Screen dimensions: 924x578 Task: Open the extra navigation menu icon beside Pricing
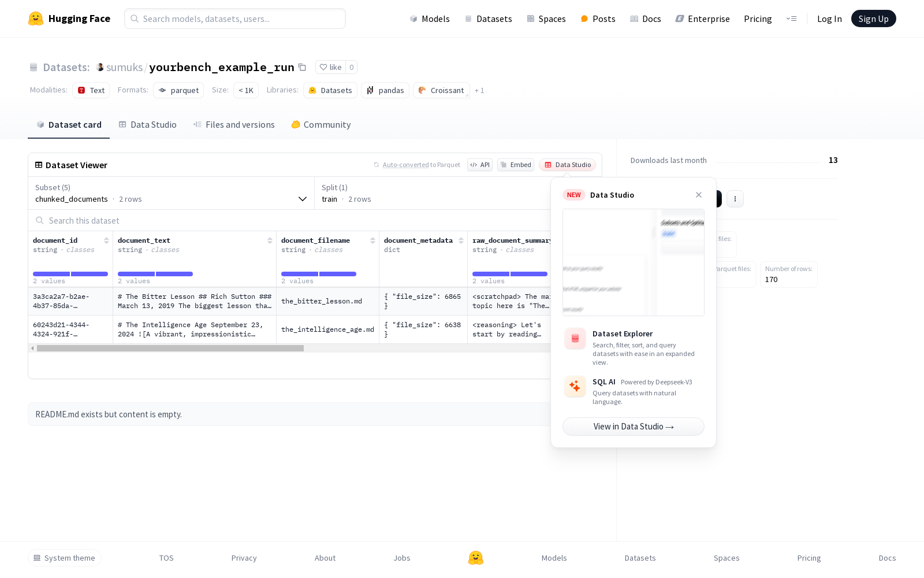click(791, 18)
